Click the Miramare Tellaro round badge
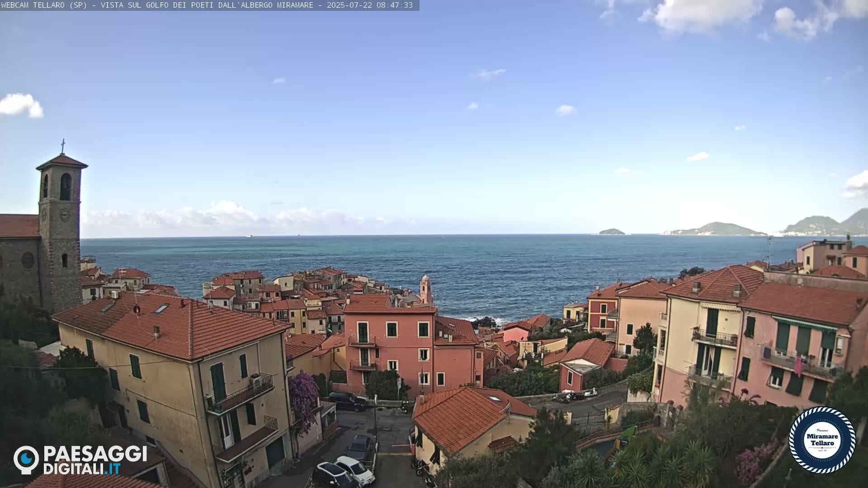The width and height of the screenshot is (868, 488). coord(822,440)
